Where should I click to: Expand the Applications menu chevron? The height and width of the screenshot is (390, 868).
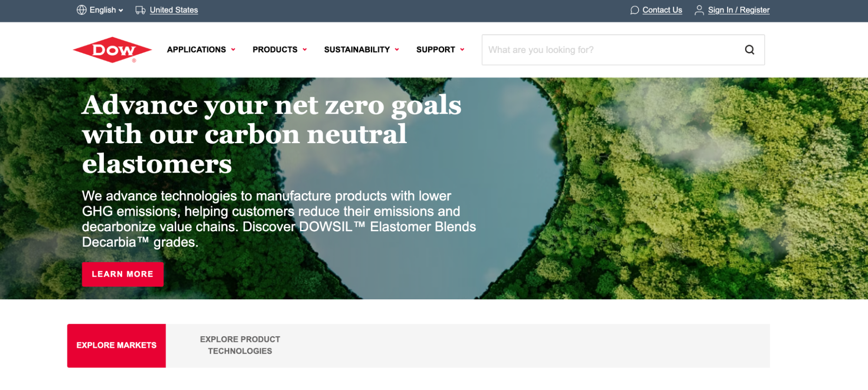click(233, 49)
